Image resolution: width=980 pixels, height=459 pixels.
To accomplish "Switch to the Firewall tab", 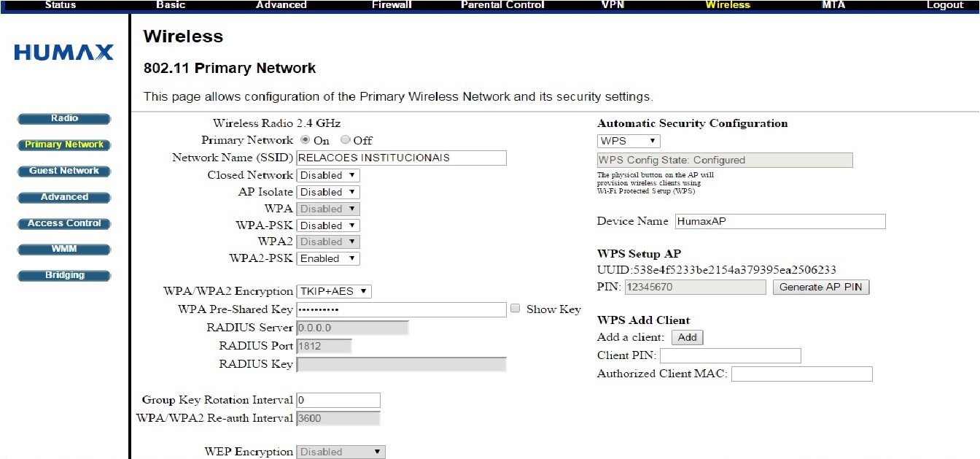I will click(x=392, y=5).
